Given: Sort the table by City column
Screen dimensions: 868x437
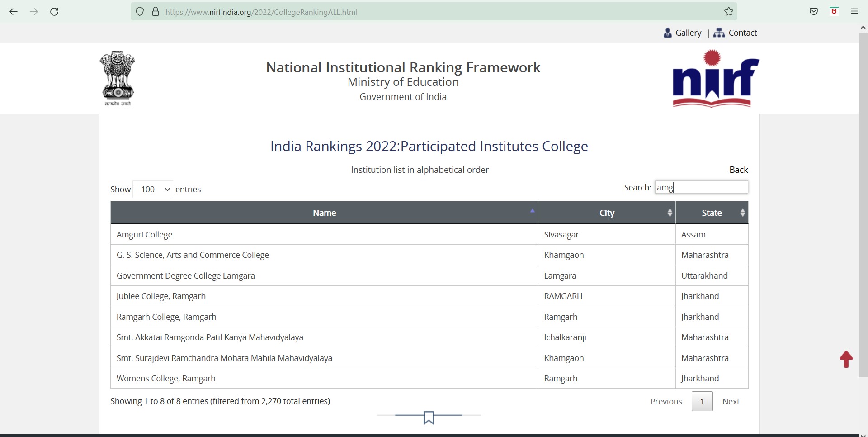Looking at the screenshot, I should click(x=607, y=213).
